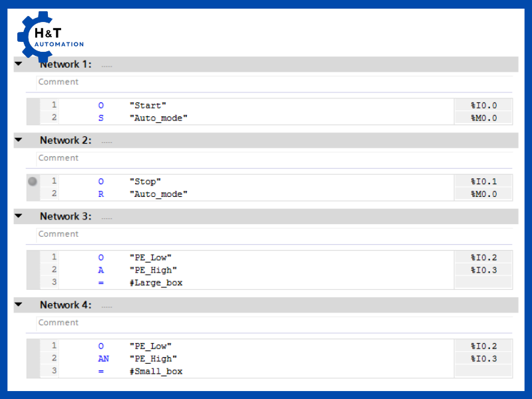
Task: Select the "Start" operand in Network 1
Action: (148, 105)
